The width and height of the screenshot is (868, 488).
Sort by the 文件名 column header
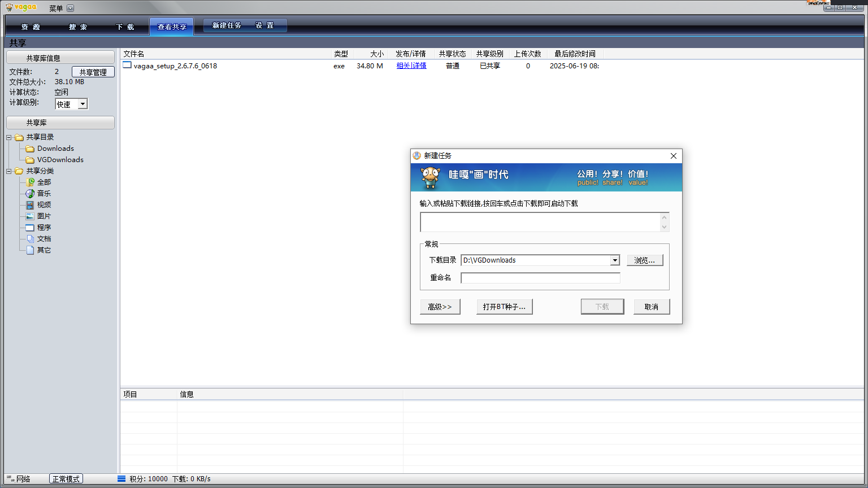point(226,54)
